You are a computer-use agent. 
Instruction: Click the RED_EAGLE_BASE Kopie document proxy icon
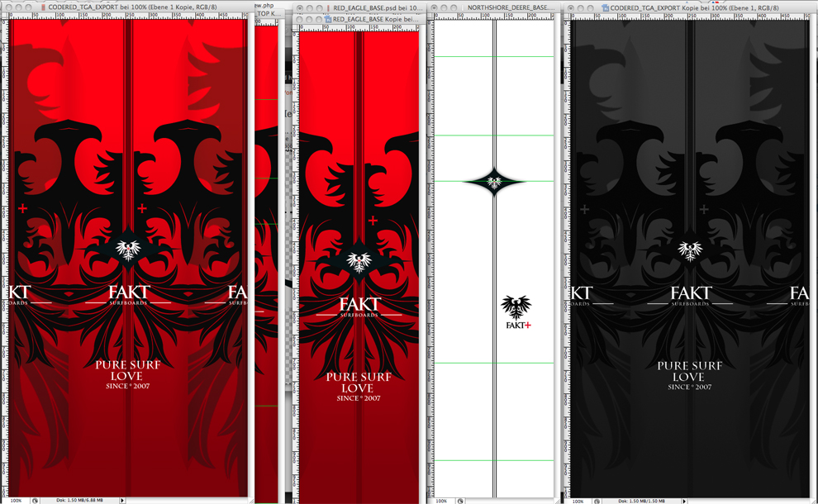coord(328,19)
